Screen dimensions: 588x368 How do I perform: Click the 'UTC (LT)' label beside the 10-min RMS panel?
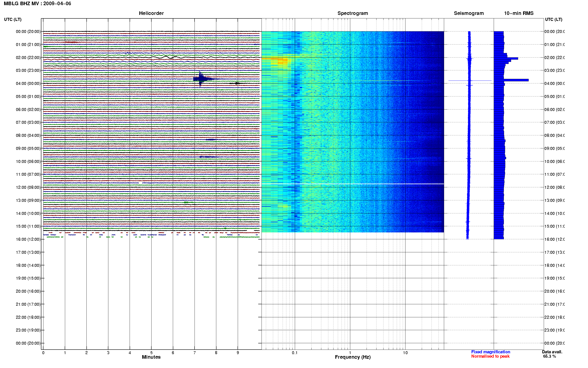tap(553, 19)
